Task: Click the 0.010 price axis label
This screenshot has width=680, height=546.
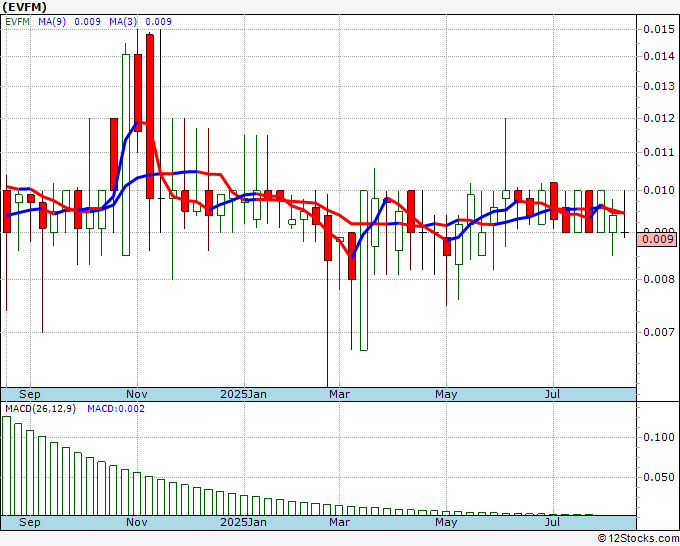Action: pos(659,190)
